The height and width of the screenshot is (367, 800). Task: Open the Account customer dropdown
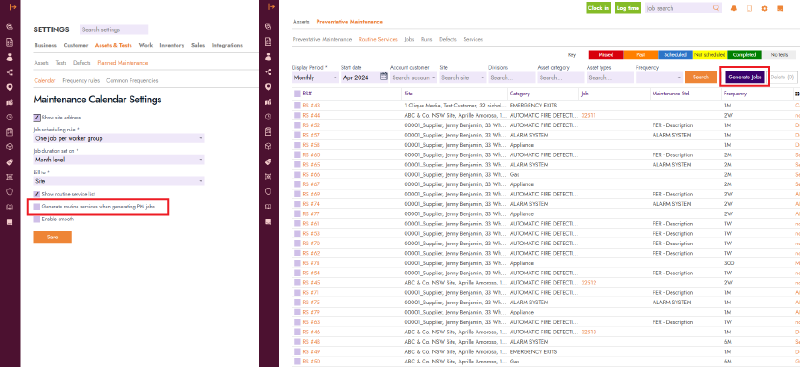(413, 78)
